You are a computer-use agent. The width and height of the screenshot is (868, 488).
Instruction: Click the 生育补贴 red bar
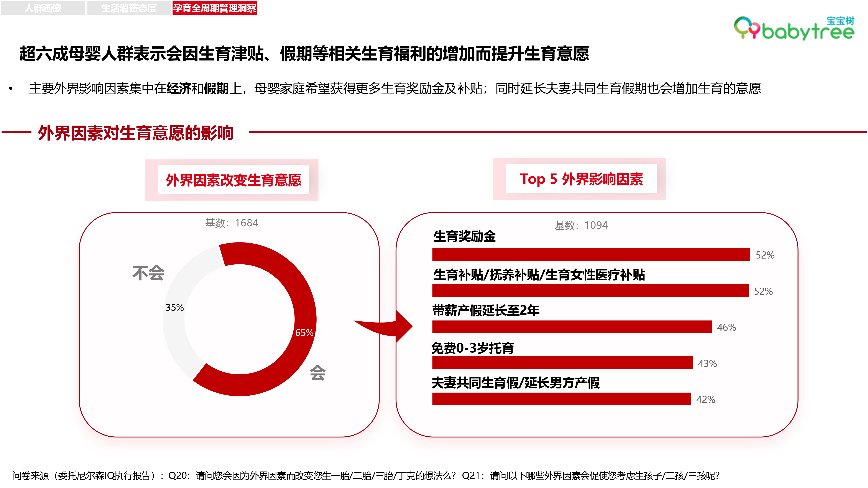coord(590,291)
